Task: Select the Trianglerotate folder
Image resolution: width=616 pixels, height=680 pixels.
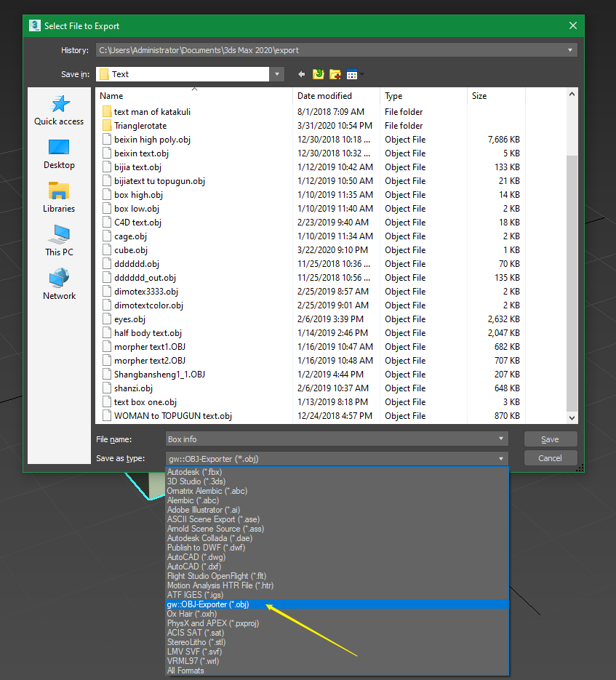Action: pyautogui.click(x=140, y=126)
